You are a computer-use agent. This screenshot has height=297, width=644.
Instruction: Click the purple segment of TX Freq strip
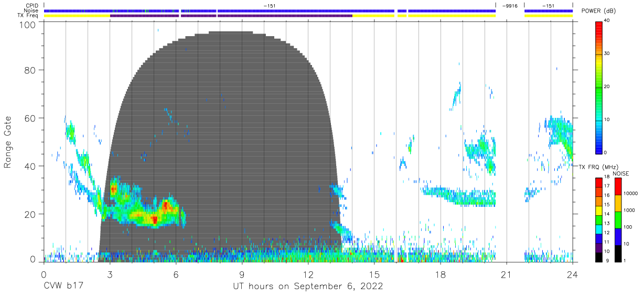[231, 16]
